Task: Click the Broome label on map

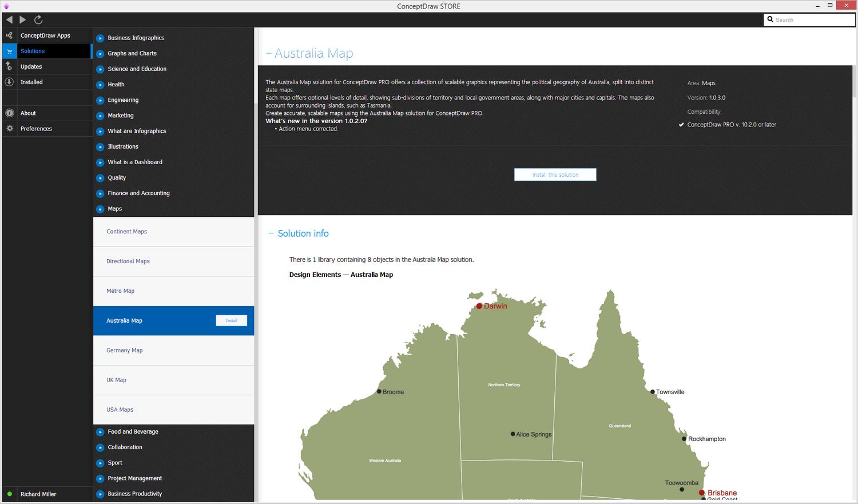Action: (x=393, y=392)
